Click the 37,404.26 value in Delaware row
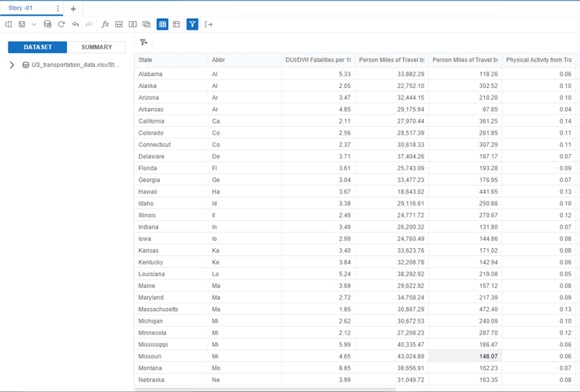 click(x=392, y=156)
